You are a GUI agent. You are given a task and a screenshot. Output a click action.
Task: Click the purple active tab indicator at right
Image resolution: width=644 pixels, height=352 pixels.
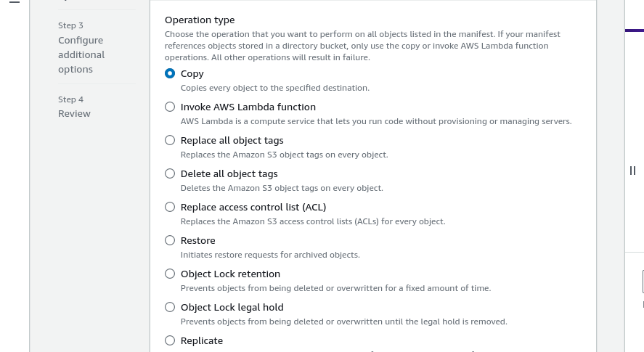click(x=635, y=30)
